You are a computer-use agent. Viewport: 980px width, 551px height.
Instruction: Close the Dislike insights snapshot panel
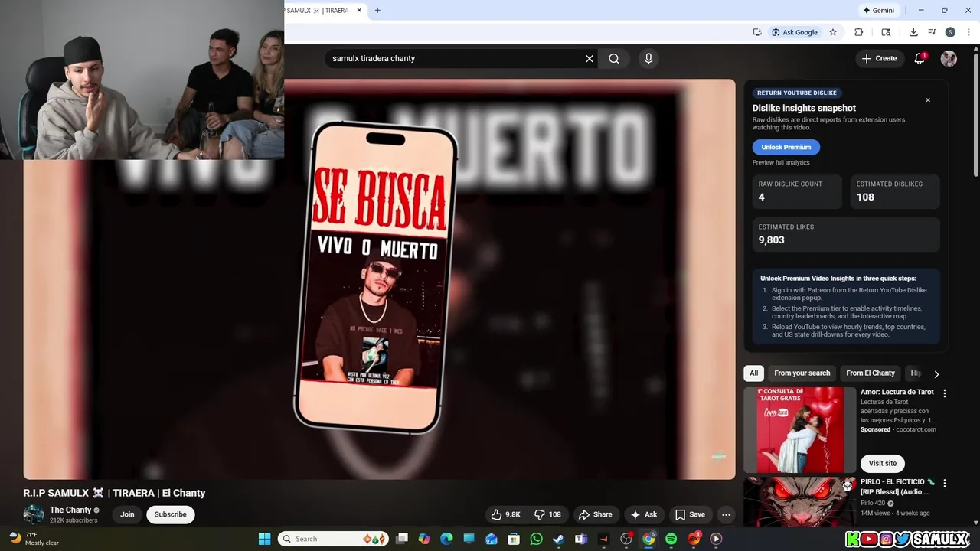pos(928,100)
